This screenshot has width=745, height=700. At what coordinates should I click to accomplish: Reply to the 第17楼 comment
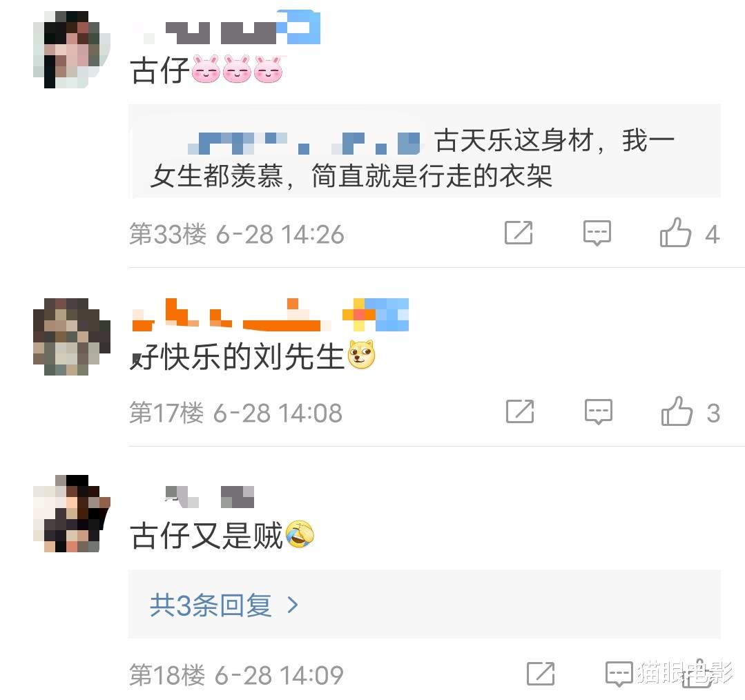click(599, 411)
